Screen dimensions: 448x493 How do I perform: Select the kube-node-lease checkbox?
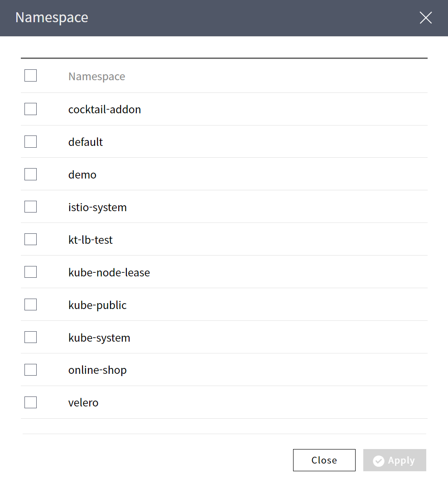30,272
